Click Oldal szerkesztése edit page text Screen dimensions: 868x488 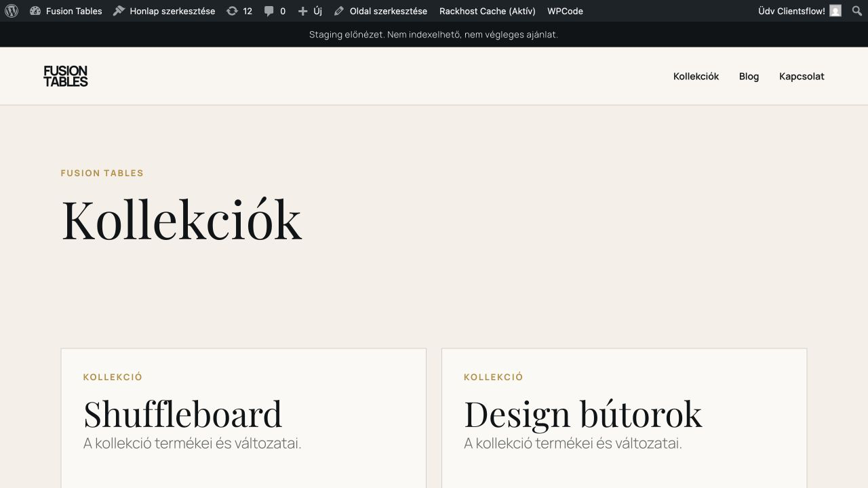pyautogui.click(x=388, y=11)
